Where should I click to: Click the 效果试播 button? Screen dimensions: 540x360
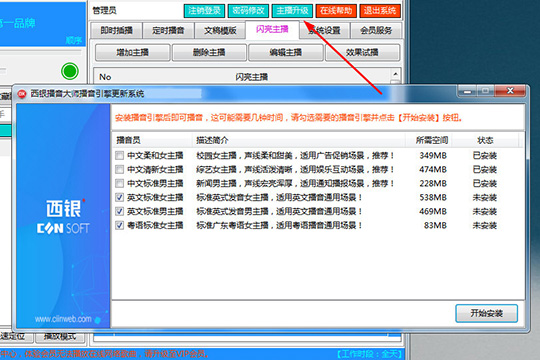point(362,52)
